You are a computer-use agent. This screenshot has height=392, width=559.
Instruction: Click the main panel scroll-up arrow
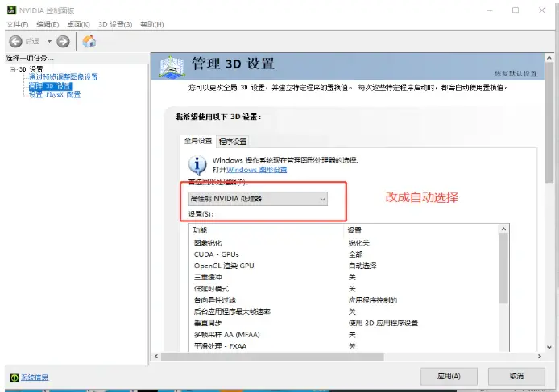point(549,58)
